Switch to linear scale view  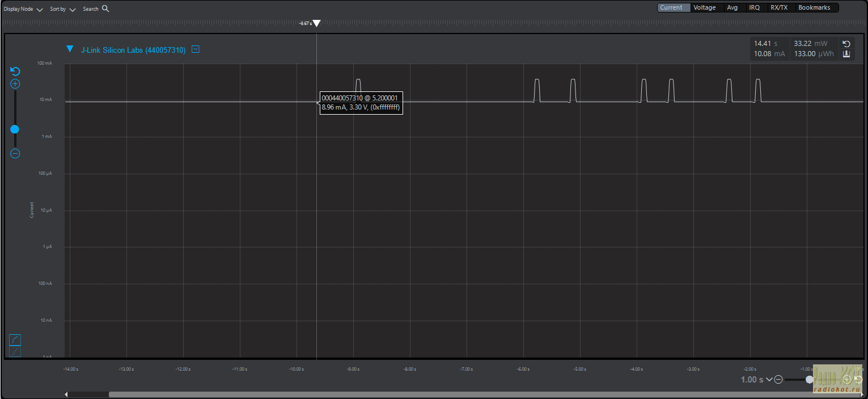(x=15, y=352)
